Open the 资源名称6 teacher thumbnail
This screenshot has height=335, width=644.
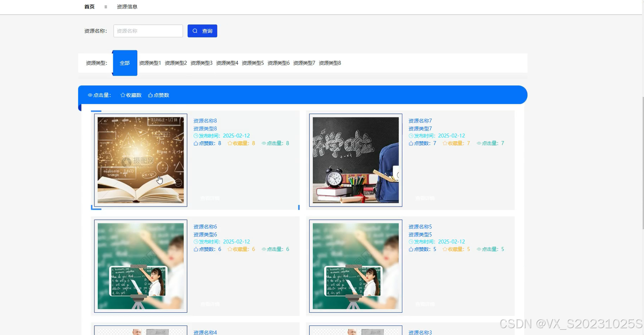click(x=141, y=266)
